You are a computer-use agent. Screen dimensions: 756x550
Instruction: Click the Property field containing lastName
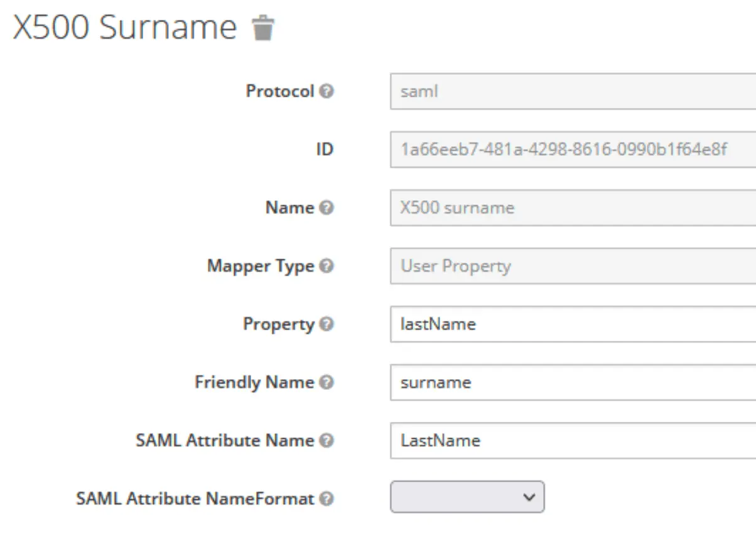coord(573,324)
